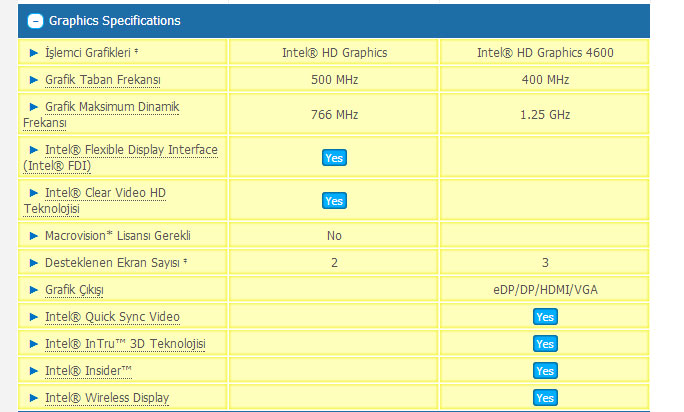The width and height of the screenshot is (684, 412).
Task: Click the Graphics Specifications header title
Action: tap(115, 21)
